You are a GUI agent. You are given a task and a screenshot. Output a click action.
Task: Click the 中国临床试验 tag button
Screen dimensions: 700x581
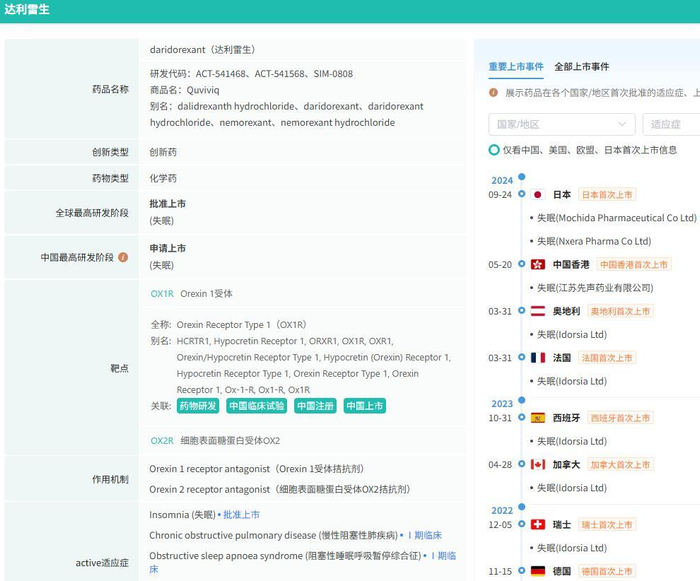coord(256,406)
